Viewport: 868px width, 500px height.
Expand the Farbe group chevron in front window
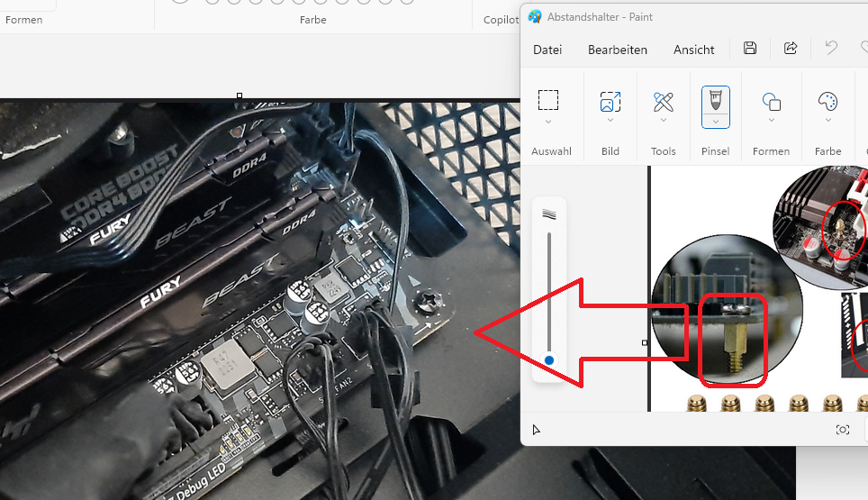828,120
